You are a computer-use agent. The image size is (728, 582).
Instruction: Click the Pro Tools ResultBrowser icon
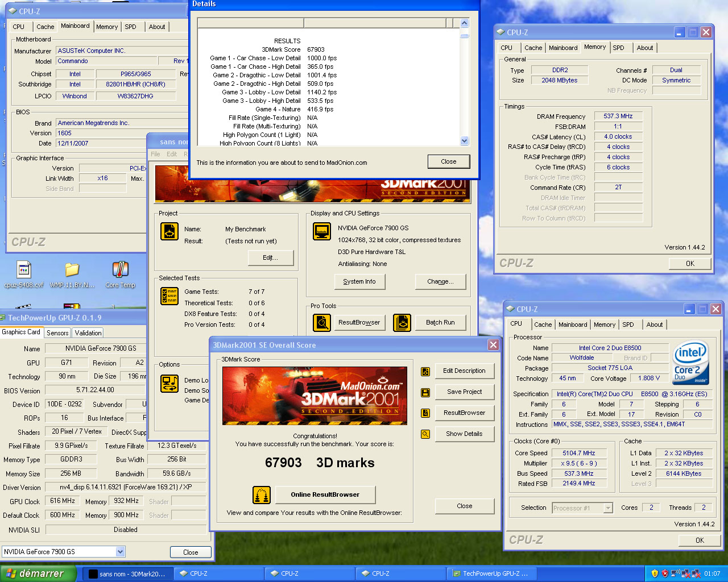pyautogui.click(x=322, y=323)
